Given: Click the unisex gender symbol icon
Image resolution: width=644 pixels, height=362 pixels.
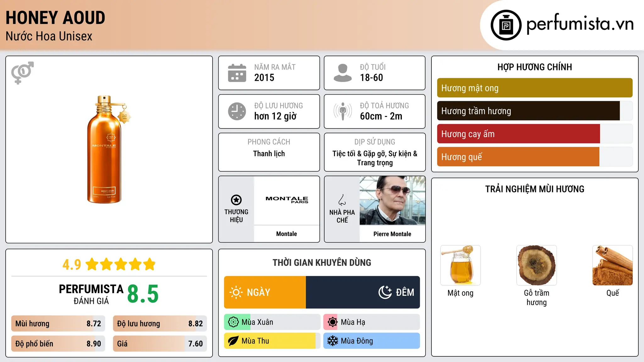Looking at the screenshot, I should pos(22,73).
